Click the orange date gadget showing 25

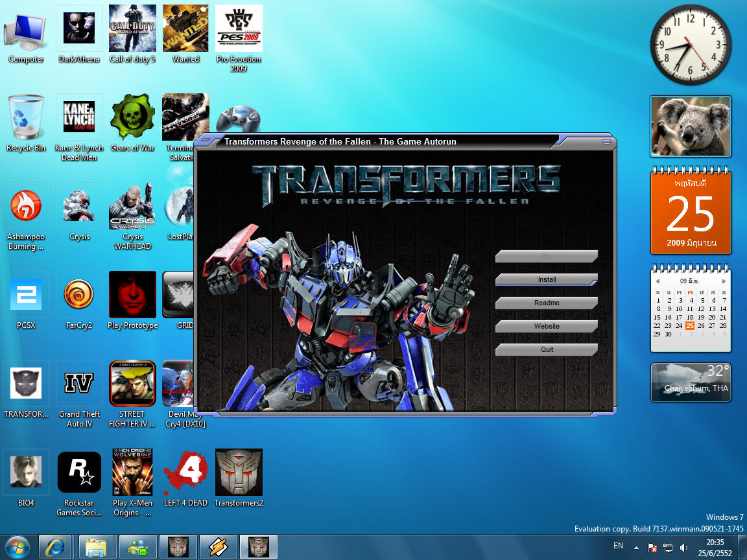tap(691, 211)
